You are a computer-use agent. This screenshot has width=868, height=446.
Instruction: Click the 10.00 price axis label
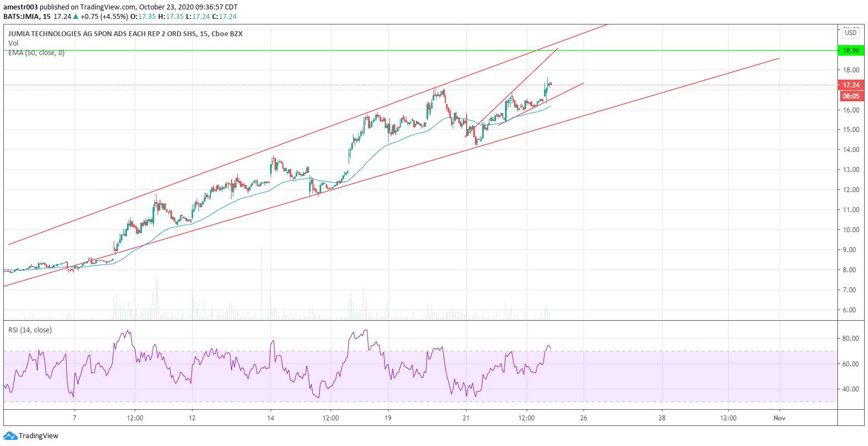click(x=850, y=230)
